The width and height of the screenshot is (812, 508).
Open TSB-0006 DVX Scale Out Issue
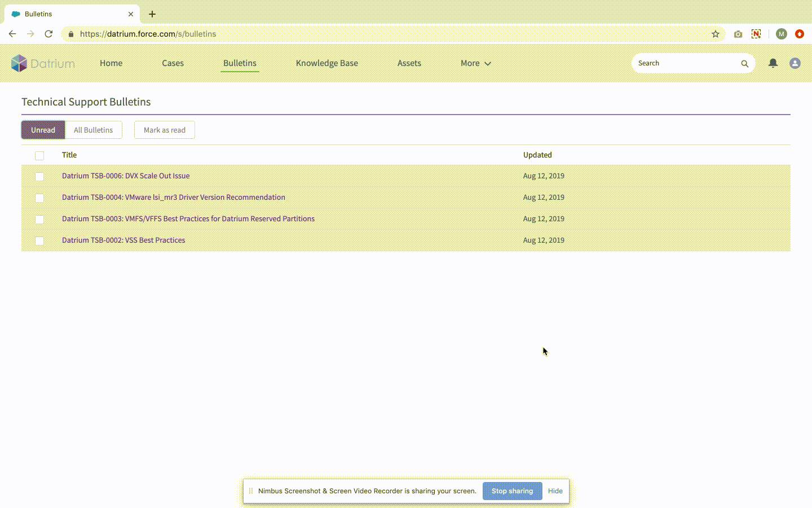pyautogui.click(x=126, y=176)
